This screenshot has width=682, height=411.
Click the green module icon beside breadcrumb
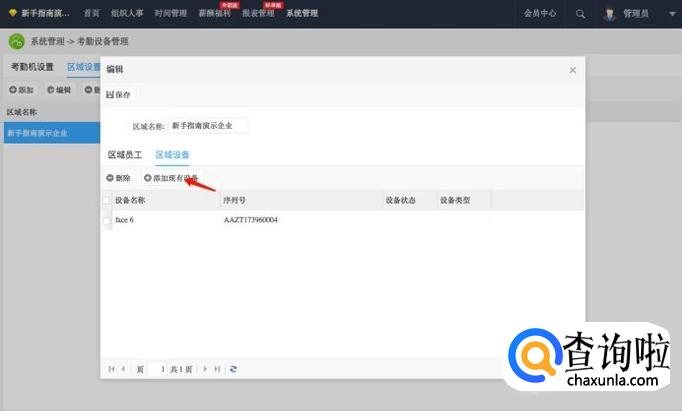click(x=17, y=42)
